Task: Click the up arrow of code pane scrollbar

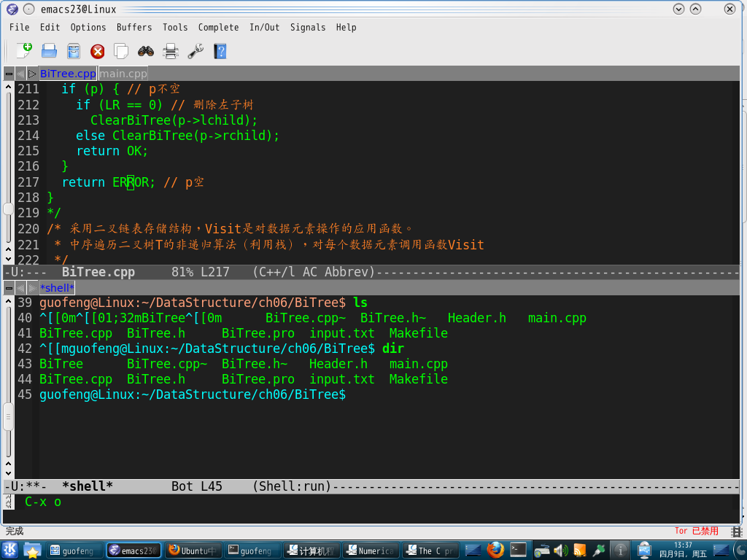Action: point(8,87)
